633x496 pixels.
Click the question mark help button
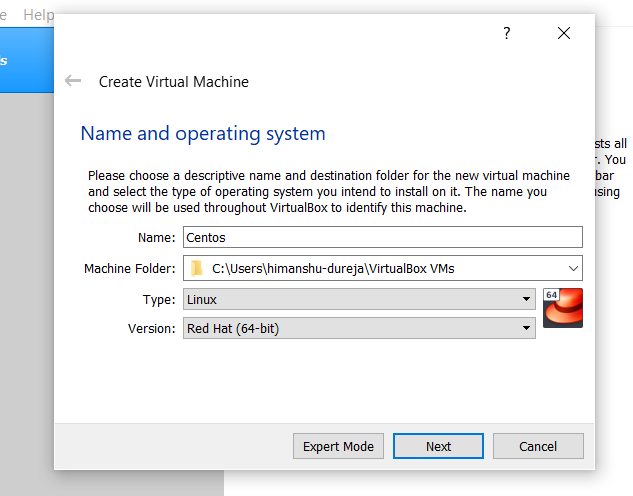coord(507,33)
